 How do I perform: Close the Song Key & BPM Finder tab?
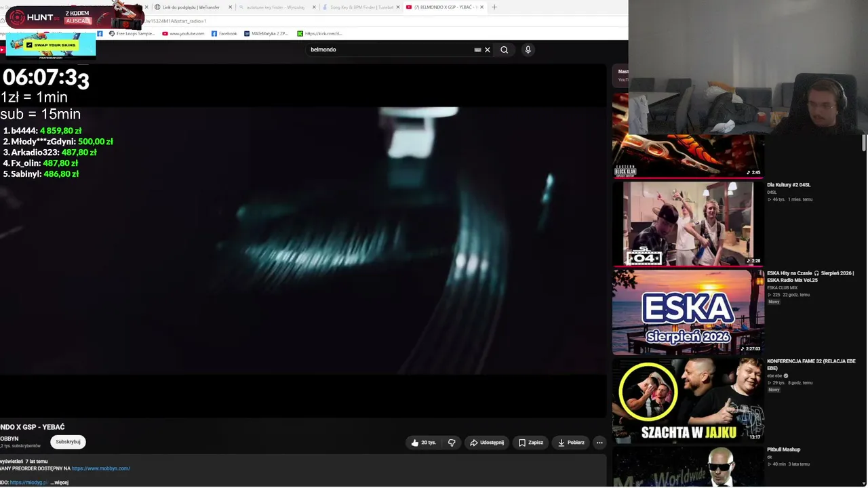click(398, 7)
